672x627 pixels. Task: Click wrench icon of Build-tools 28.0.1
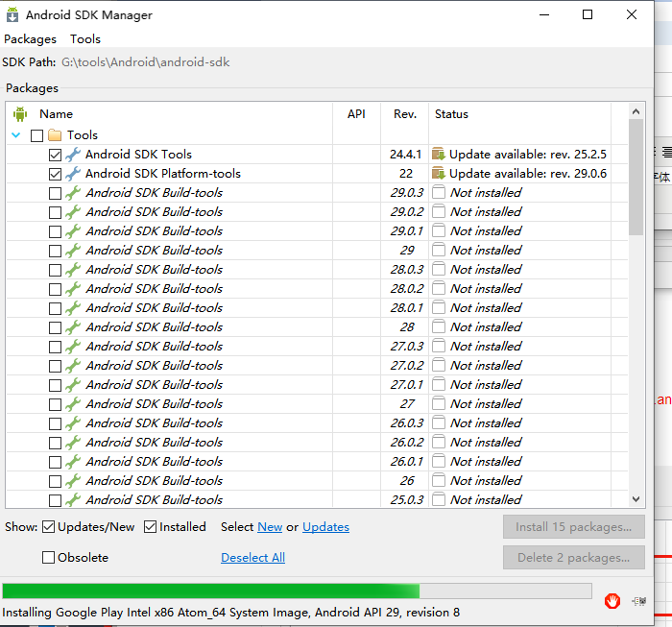point(73,307)
